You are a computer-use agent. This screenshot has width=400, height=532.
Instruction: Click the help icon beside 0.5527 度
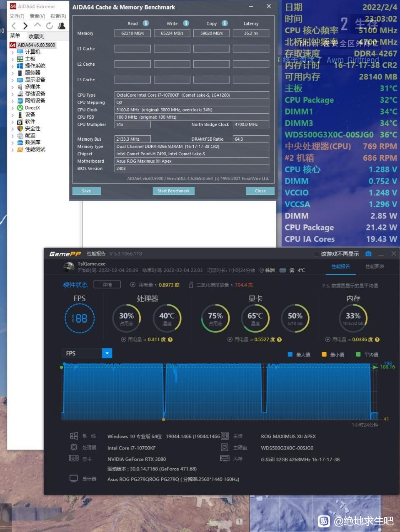pyautogui.click(x=279, y=340)
